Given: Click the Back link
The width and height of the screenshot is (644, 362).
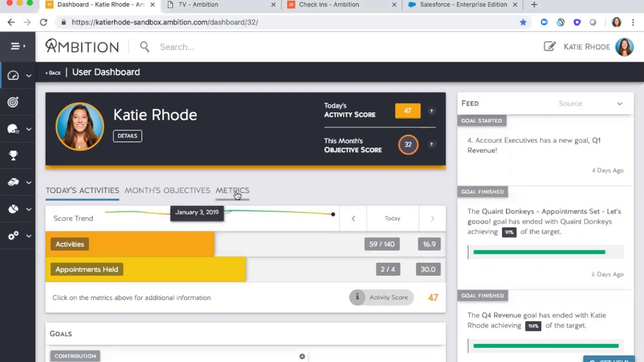Looking at the screenshot, I should pos(53,73).
